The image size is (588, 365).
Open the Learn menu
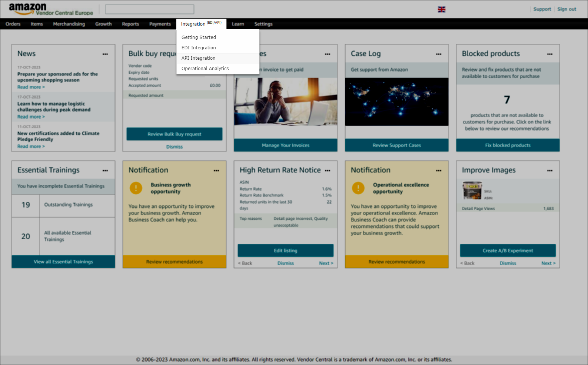coord(238,24)
